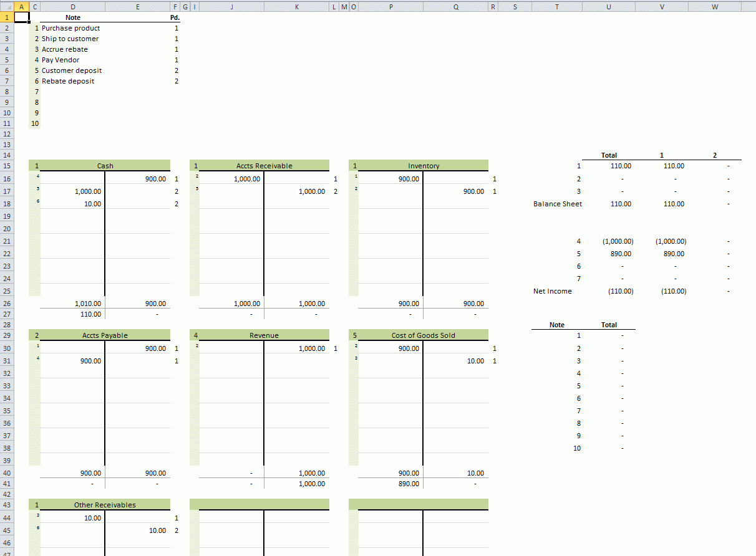Click the cell labeled 'Purchase product'
Image resolution: width=756 pixels, height=556 pixels.
coord(70,27)
